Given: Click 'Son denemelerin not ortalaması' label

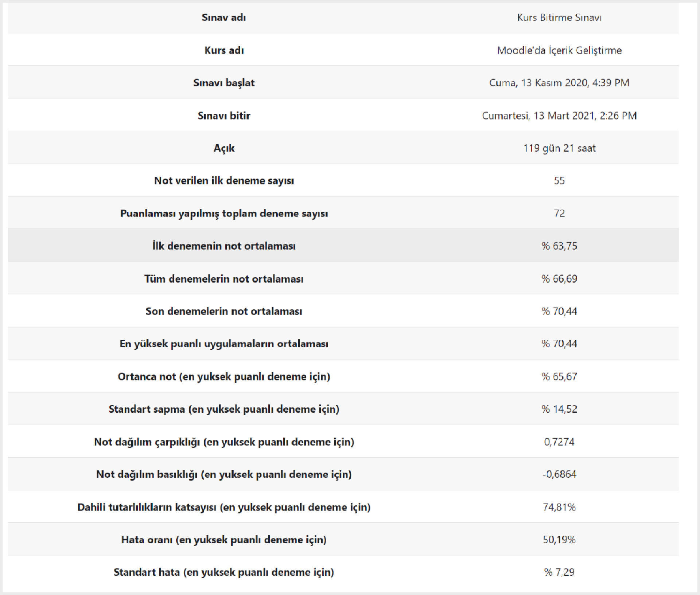Looking at the screenshot, I should (x=224, y=311).
